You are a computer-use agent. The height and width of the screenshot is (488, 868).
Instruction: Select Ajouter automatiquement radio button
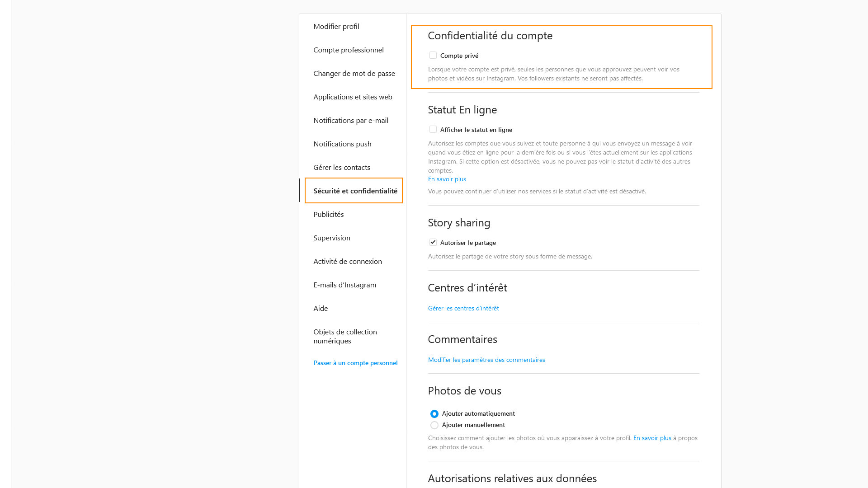(434, 413)
